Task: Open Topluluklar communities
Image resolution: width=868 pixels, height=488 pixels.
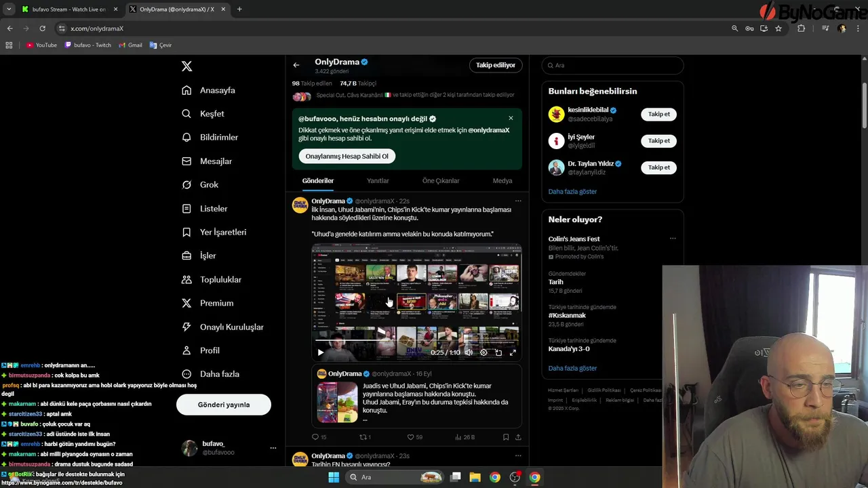Action: (212, 280)
